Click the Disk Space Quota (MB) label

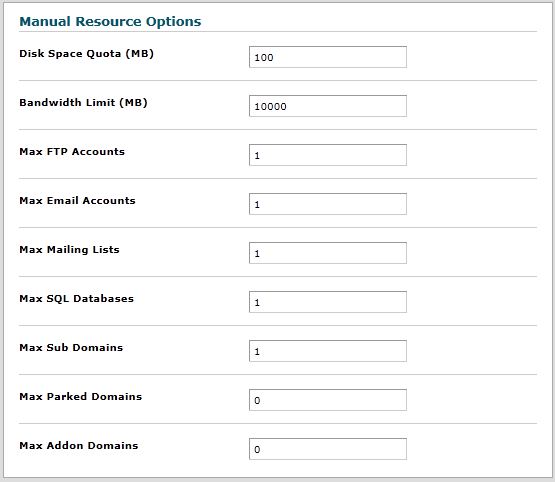pyautogui.click(x=86, y=54)
